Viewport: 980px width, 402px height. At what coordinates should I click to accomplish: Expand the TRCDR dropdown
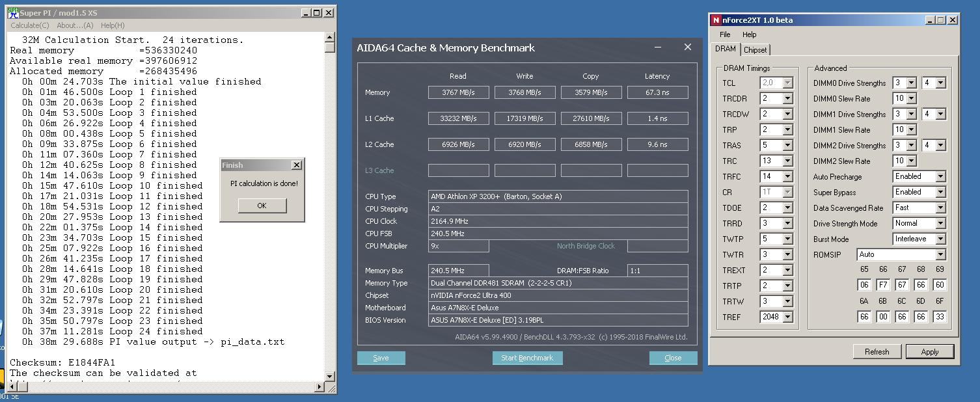pyautogui.click(x=787, y=98)
